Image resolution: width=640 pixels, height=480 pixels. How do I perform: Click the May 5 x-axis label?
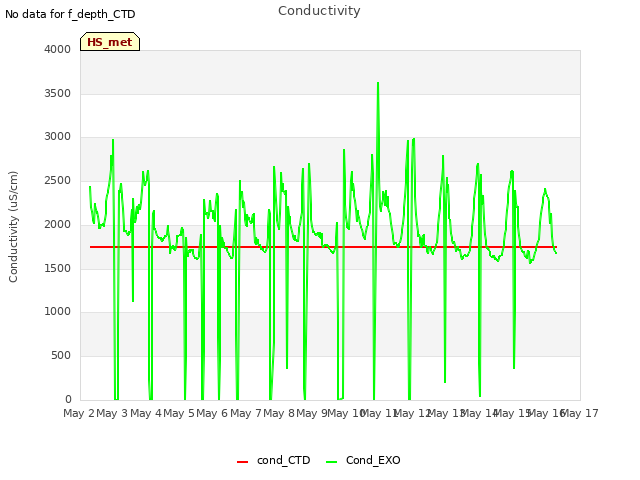pyautogui.click(x=179, y=413)
